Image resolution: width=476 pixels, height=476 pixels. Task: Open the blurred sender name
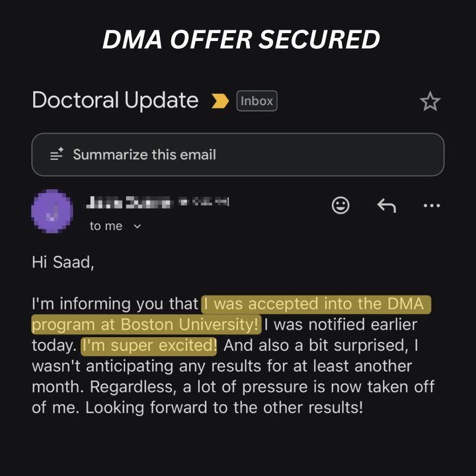[x=128, y=202]
